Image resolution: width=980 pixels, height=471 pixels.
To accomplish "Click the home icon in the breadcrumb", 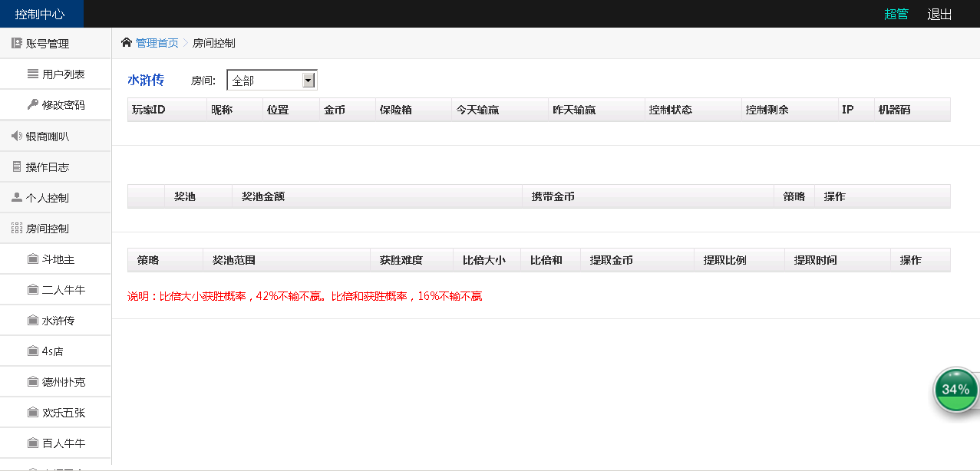I will click(127, 43).
